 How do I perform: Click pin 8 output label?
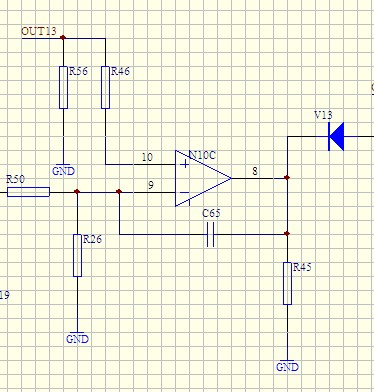pyautogui.click(x=255, y=171)
